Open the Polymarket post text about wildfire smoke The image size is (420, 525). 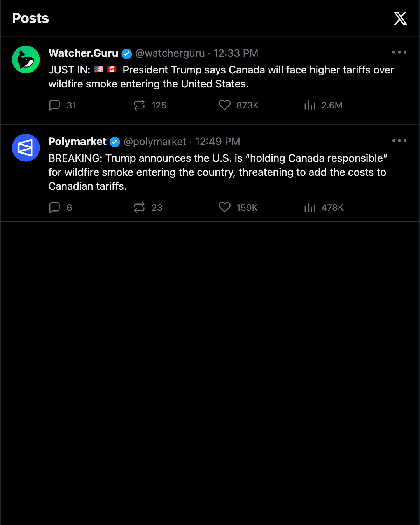click(x=218, y=172)
